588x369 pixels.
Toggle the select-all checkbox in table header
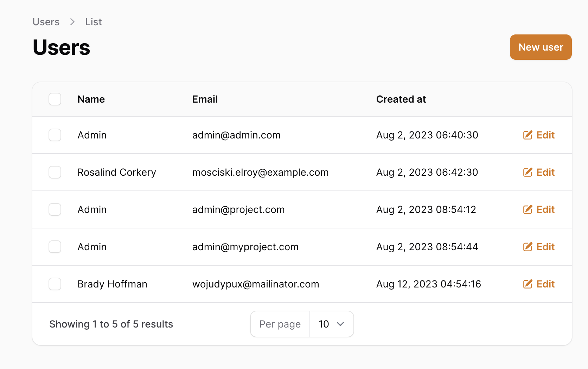tap(55, 99)
